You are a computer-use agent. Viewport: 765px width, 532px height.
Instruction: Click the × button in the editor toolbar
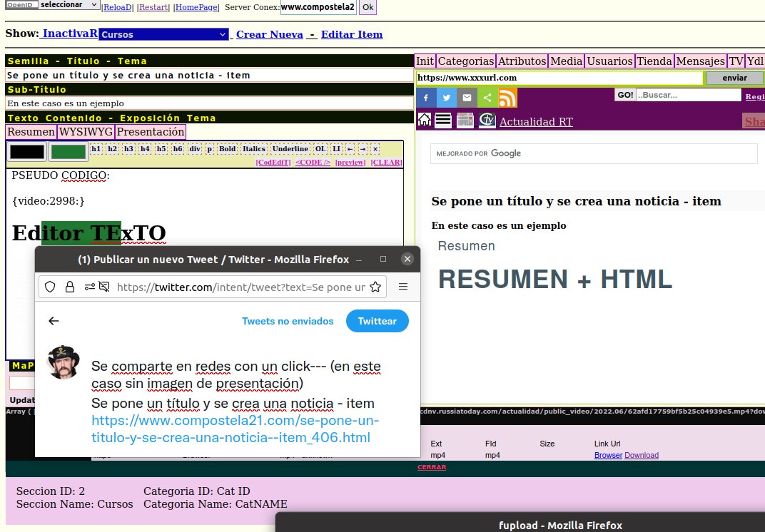pyautogui.click(x=375, y=149)
